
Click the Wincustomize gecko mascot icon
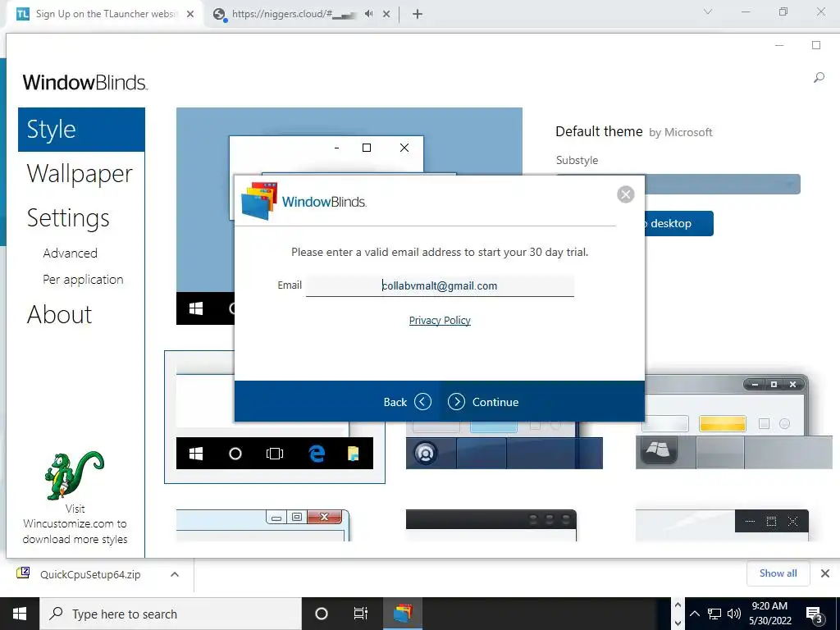click(x=74, y=475)
